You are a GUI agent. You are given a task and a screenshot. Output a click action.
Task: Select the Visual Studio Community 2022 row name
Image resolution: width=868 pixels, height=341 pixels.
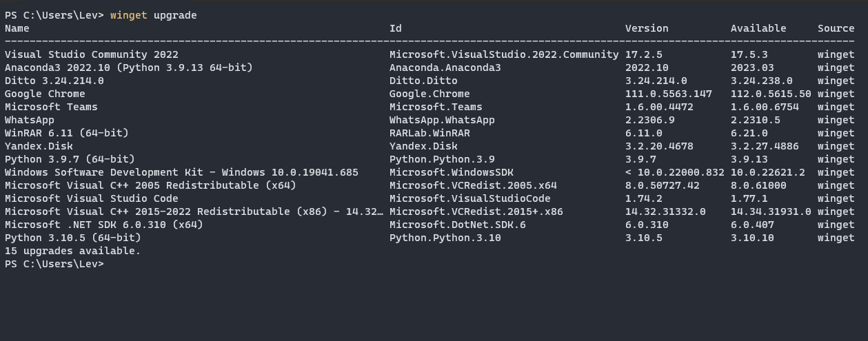[x=92, y=54]
